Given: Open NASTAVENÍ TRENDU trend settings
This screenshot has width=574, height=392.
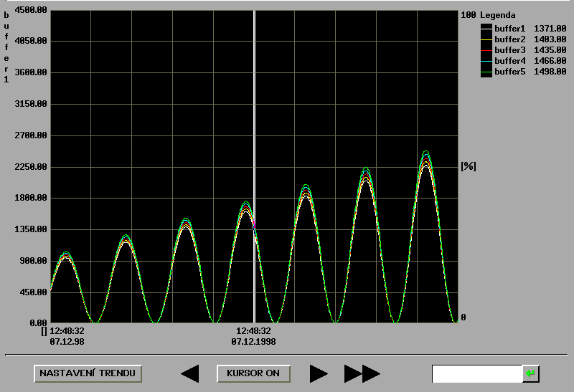Looking at the screenshot, I should (88, 373).
